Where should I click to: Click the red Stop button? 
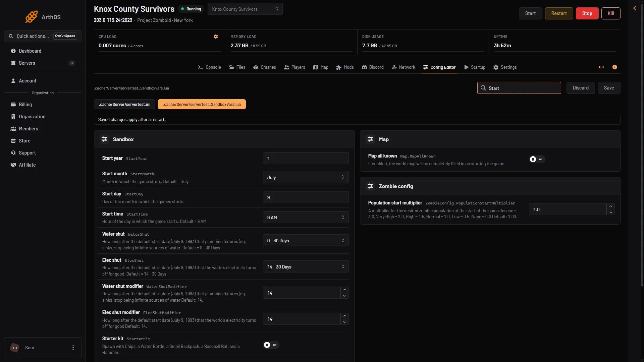[587, 13]
